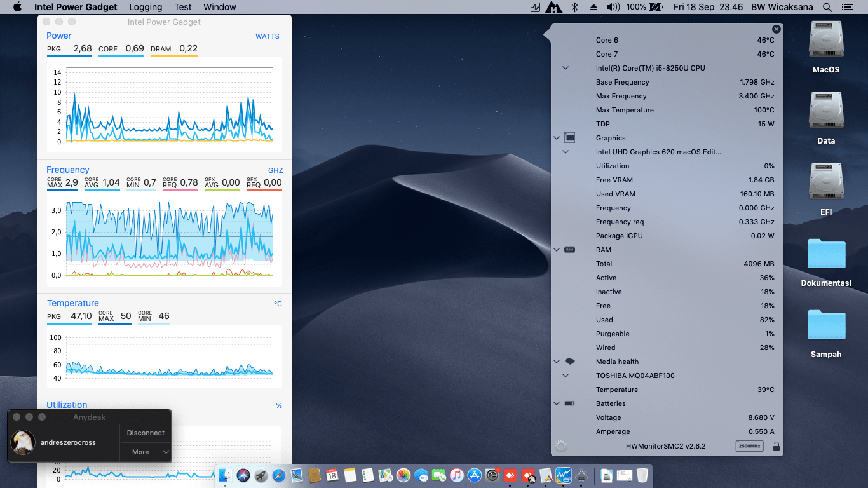The height and width of the screenshot is (488, 868).
Task: Open volume control in menu bar
Action: coord(613,7)
